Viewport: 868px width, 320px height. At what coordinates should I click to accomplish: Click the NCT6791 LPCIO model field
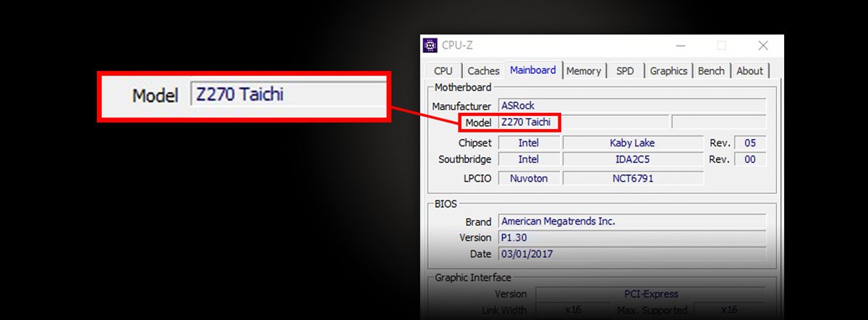pyautogui.click(x=632, y=178)
